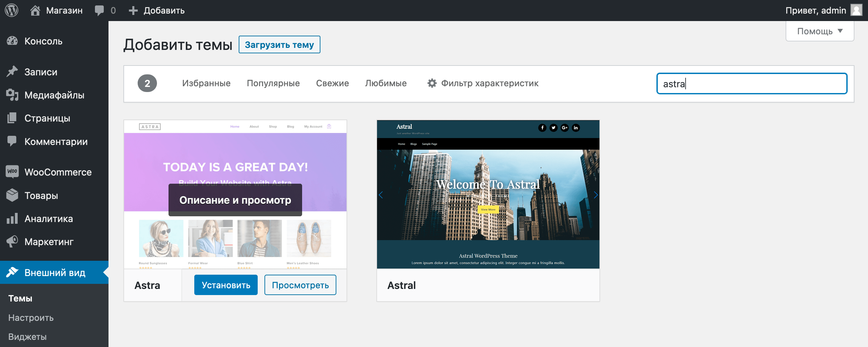Viewport: 868px width, 347px height.
Task: Open the Astral theme screenshot thumbnail
Action: pos(488,194)
